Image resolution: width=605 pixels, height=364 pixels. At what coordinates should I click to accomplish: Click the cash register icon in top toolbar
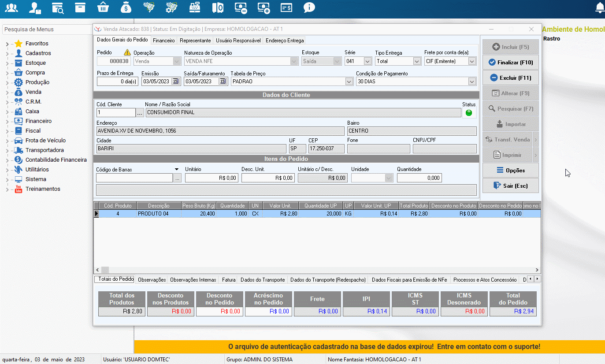(x=195, y=7)
